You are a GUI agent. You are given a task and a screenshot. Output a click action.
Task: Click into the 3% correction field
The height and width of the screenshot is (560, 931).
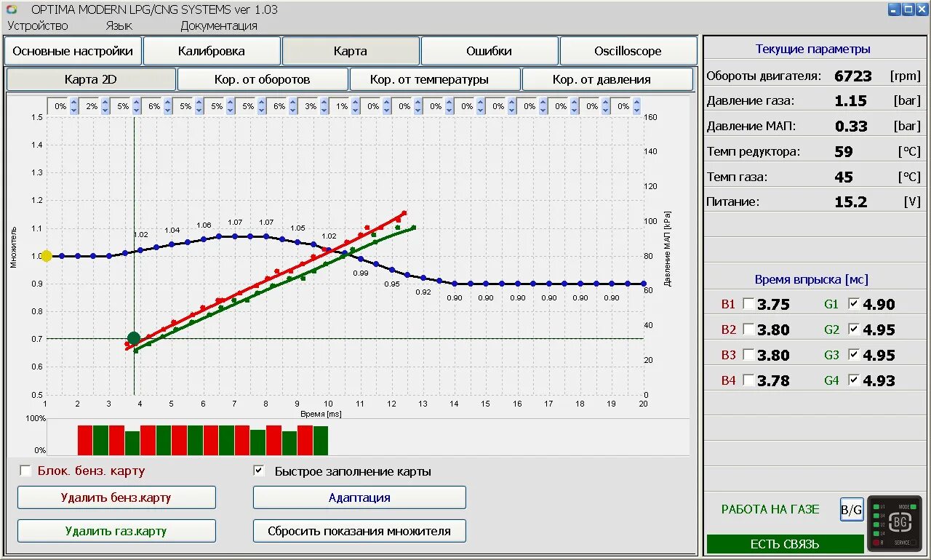[x=308, y=106]
